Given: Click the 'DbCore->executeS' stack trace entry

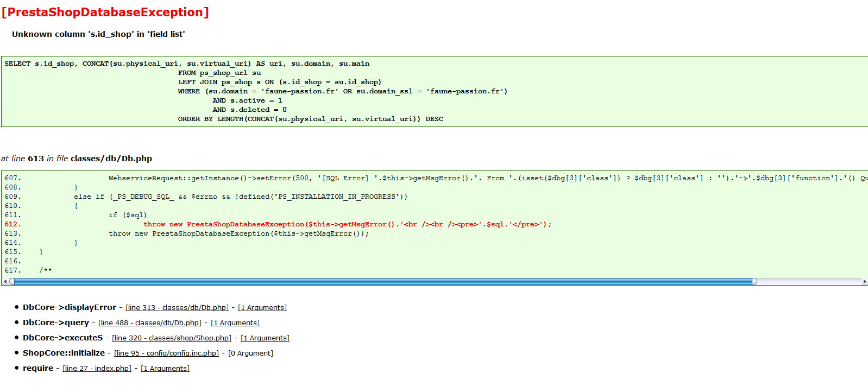Looking at the screenshot, I should pyautogui.click(x=62, y=338).
